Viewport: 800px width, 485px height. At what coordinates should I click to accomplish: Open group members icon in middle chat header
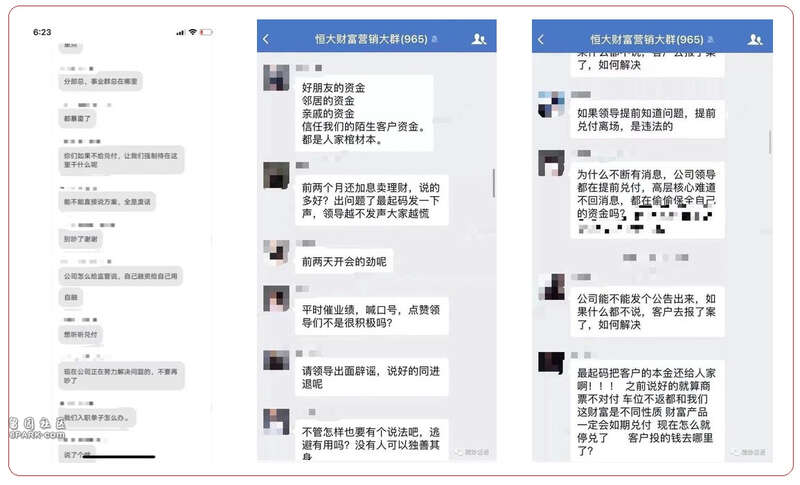[479, 39]
